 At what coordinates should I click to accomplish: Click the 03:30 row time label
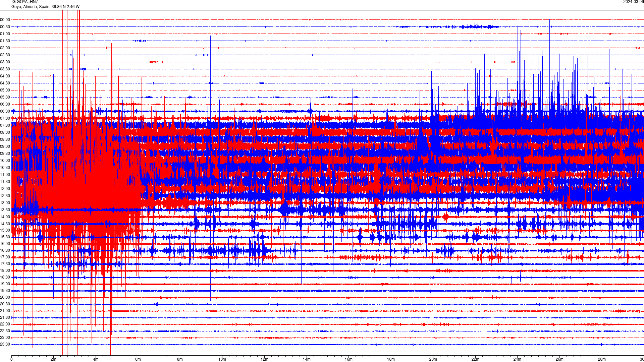pyautogui.click(x=5, y=69)
